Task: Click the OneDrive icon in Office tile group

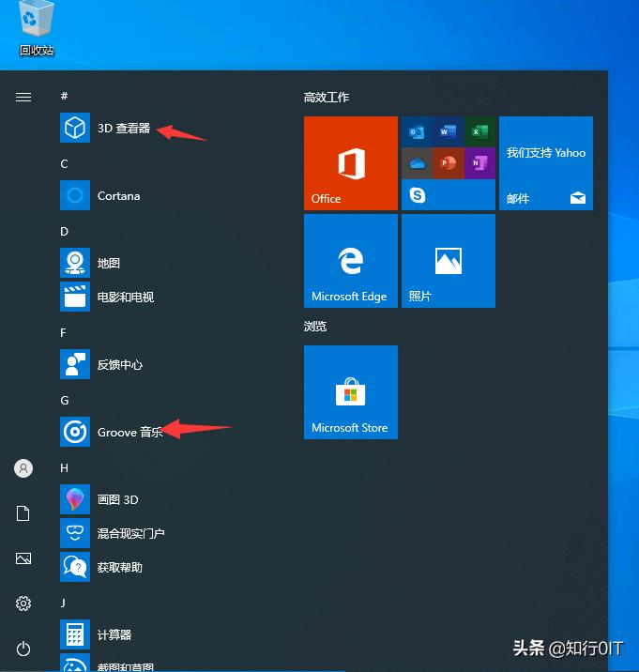Action: tap(417, 163)
